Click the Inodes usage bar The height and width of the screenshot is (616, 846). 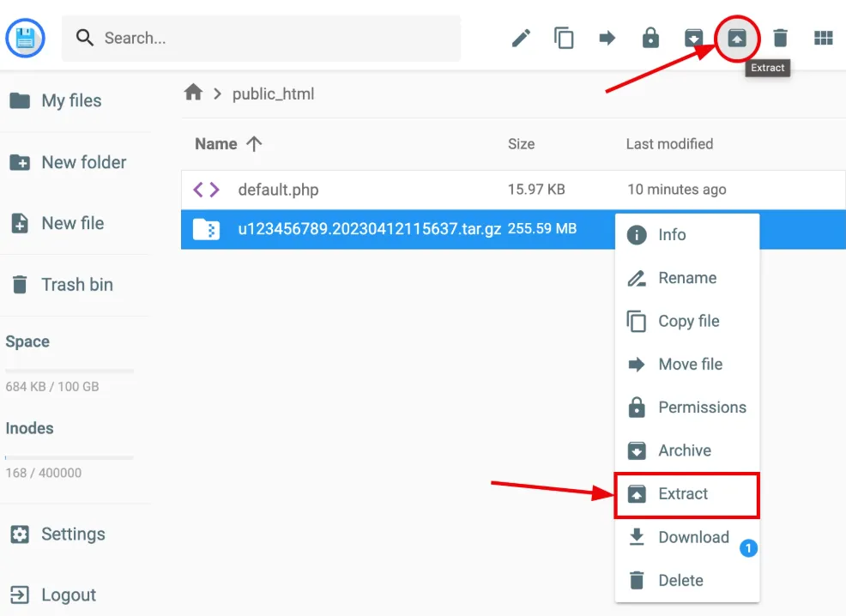tap(69, 457)
